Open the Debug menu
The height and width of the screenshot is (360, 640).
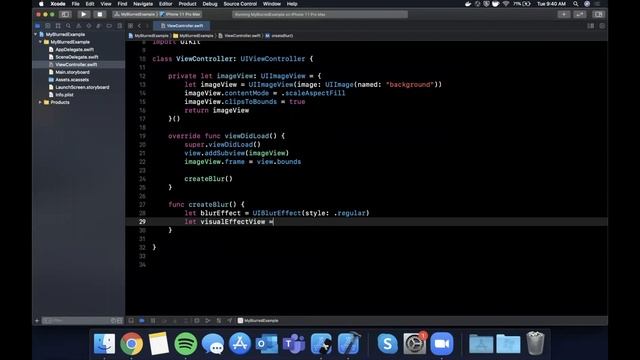pos(210,4)
